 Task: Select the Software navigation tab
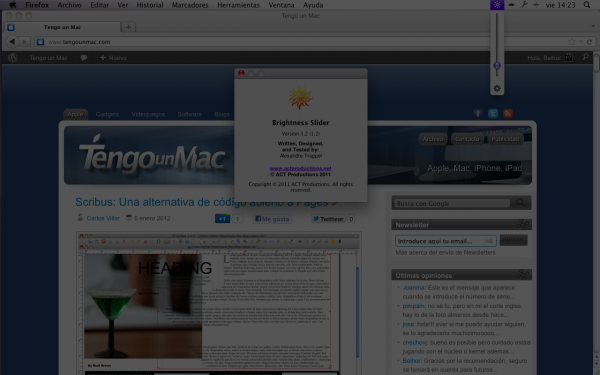[189, 114]
